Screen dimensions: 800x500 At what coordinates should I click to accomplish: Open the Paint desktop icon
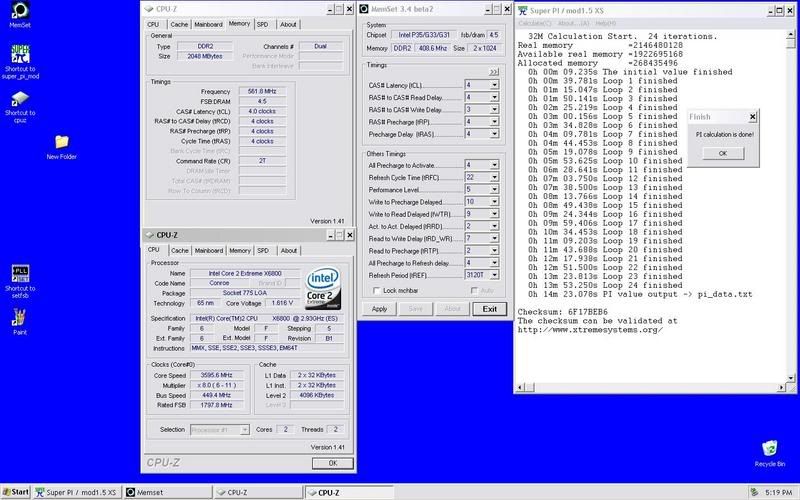20,318
